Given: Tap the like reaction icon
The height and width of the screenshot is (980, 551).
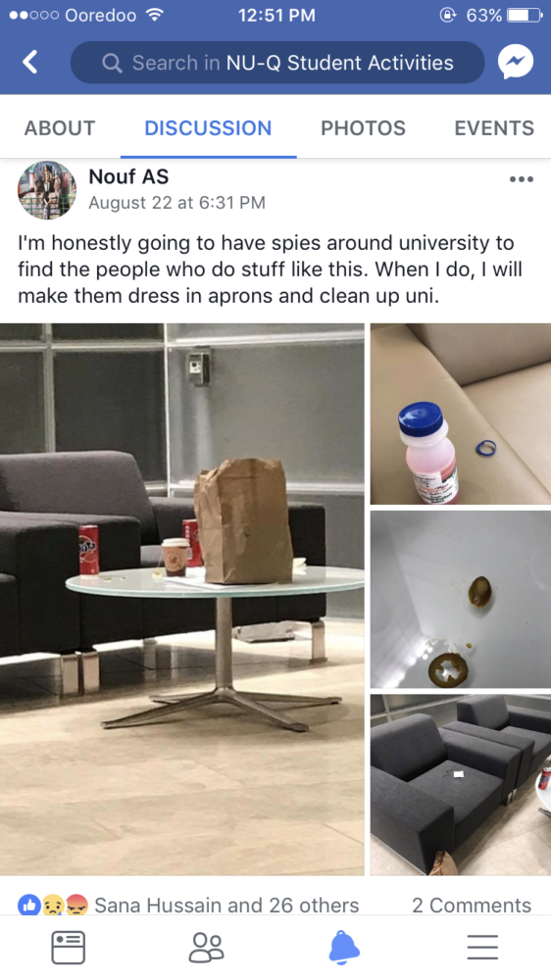Looking at the screenshot, I should pyautogui.click(x=28, y=905).
